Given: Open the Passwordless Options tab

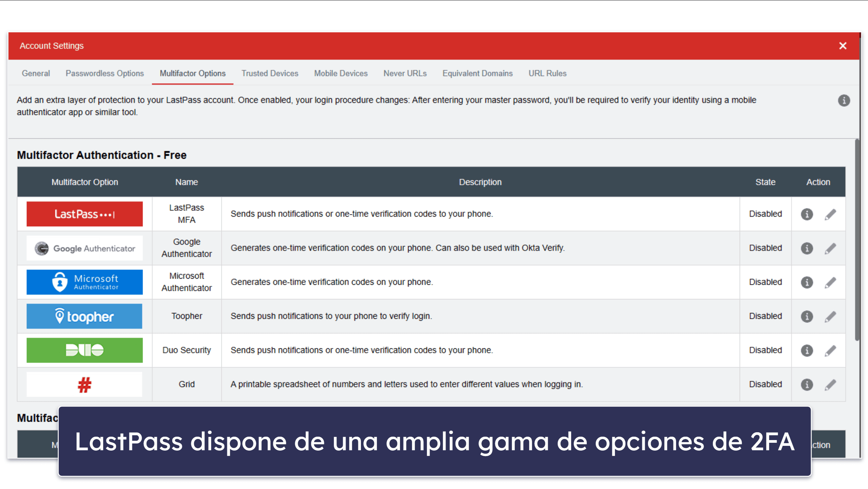Looking at the screenshot, I should point(105,73).
